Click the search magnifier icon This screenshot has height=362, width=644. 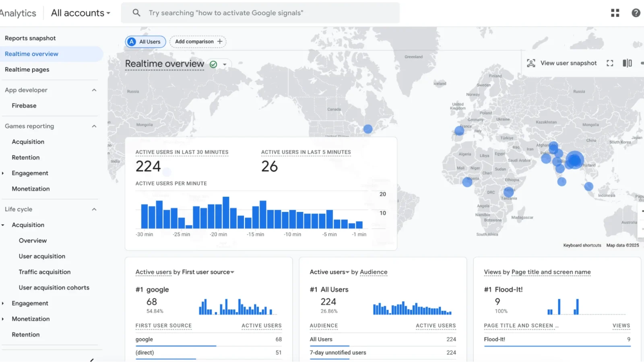pyautogui.click(x=136, y=12)
